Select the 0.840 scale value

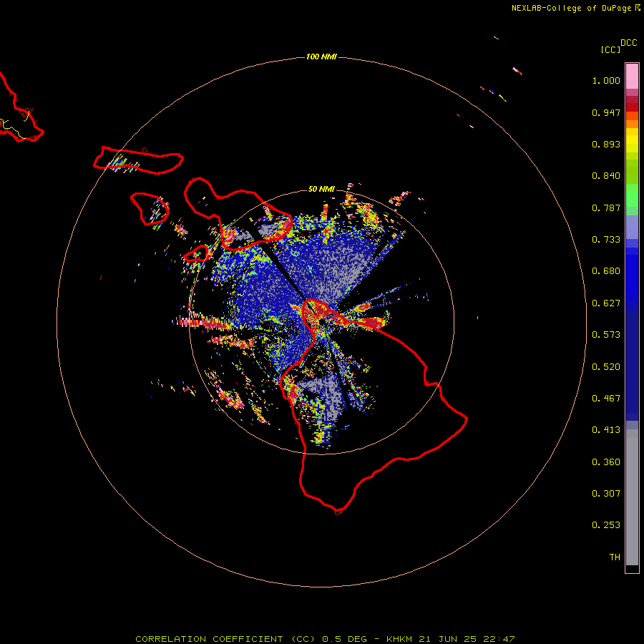[606, 176]
